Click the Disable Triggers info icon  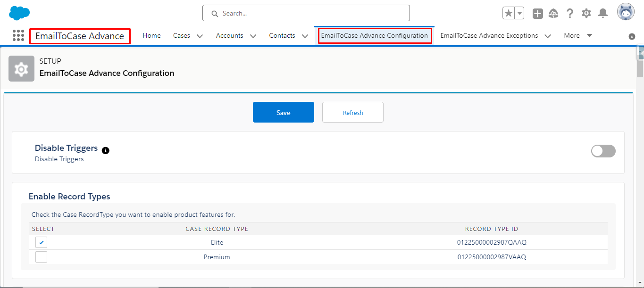(106, 150)
